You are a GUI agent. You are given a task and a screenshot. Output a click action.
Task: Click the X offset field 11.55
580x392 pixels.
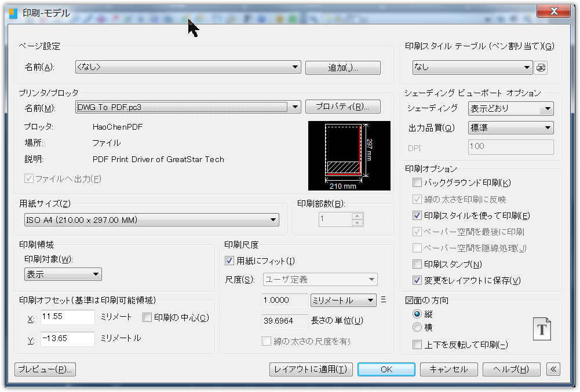[68, 317]
